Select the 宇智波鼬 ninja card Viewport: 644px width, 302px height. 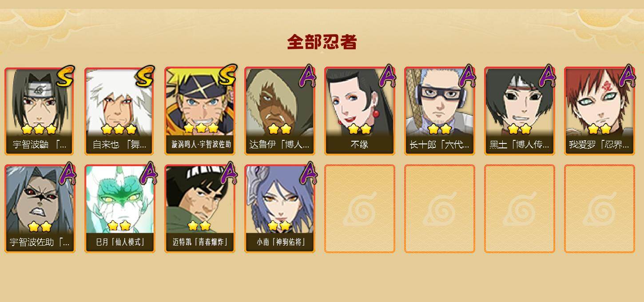coord(40,111)
